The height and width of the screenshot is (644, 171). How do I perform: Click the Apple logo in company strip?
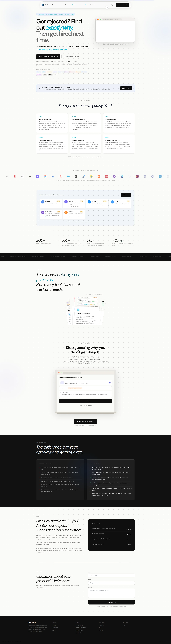[x=7, y=177]
